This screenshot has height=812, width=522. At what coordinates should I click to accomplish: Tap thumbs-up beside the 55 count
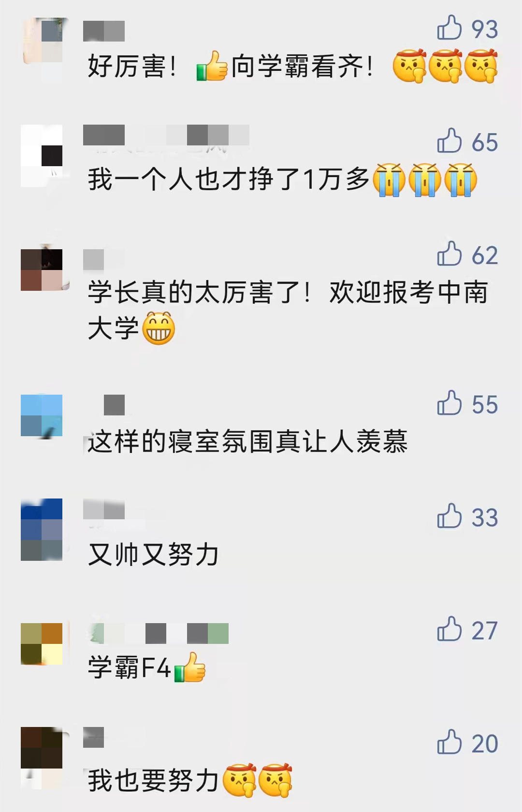[x=449, y=403]
